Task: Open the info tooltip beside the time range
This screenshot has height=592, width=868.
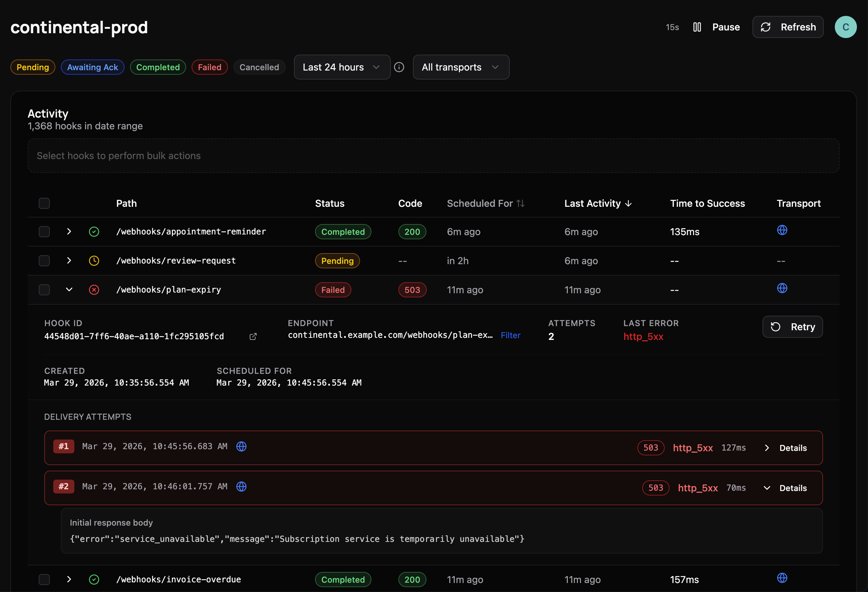Action: point(399,67)
